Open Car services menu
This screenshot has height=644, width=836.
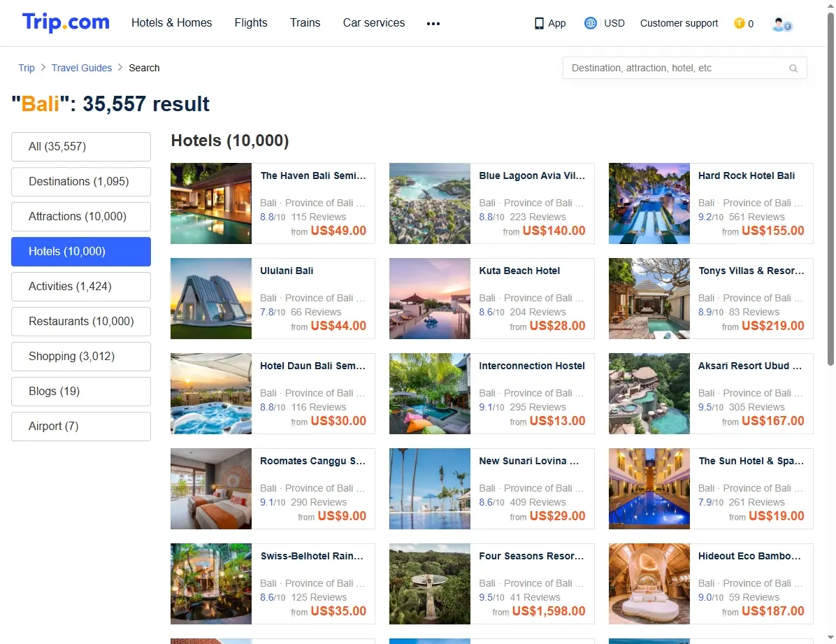[374, 23]
